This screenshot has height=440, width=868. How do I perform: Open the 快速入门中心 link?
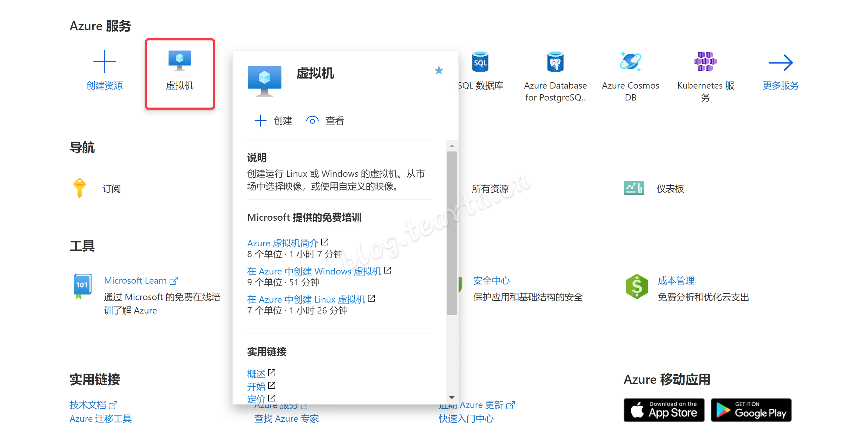466,419
